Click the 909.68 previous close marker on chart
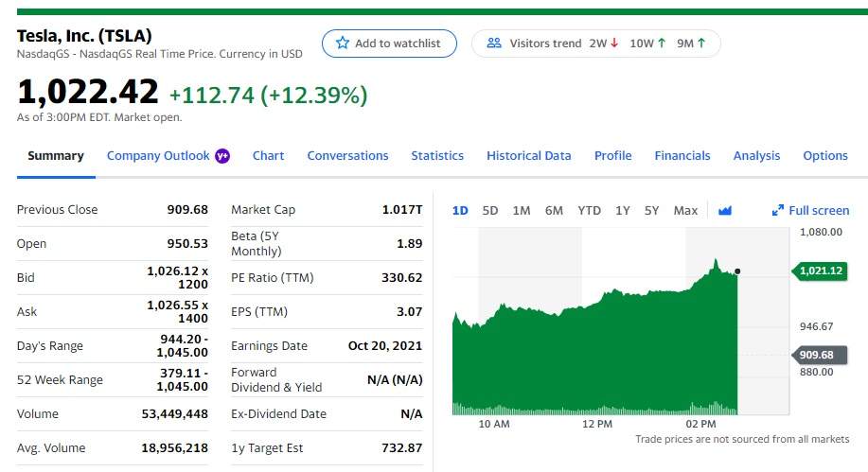The height and width of the screenshot is (472, 868). click(820, 355)
